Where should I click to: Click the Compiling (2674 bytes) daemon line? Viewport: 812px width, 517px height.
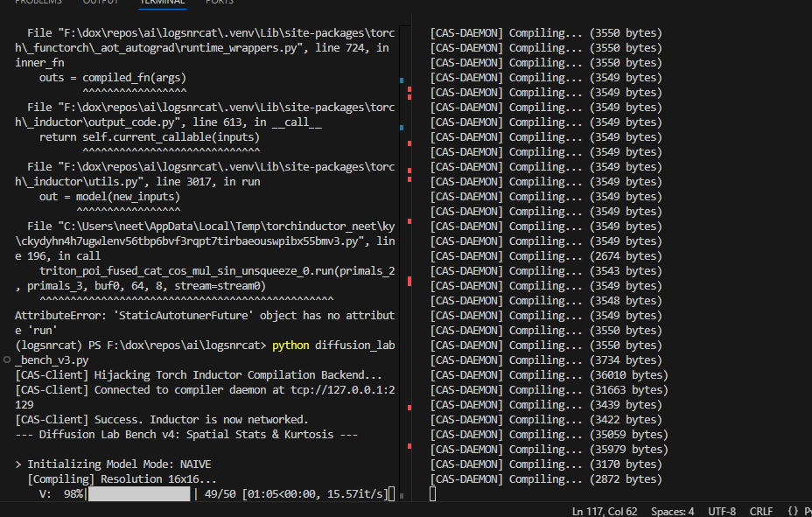pos(546,256)
